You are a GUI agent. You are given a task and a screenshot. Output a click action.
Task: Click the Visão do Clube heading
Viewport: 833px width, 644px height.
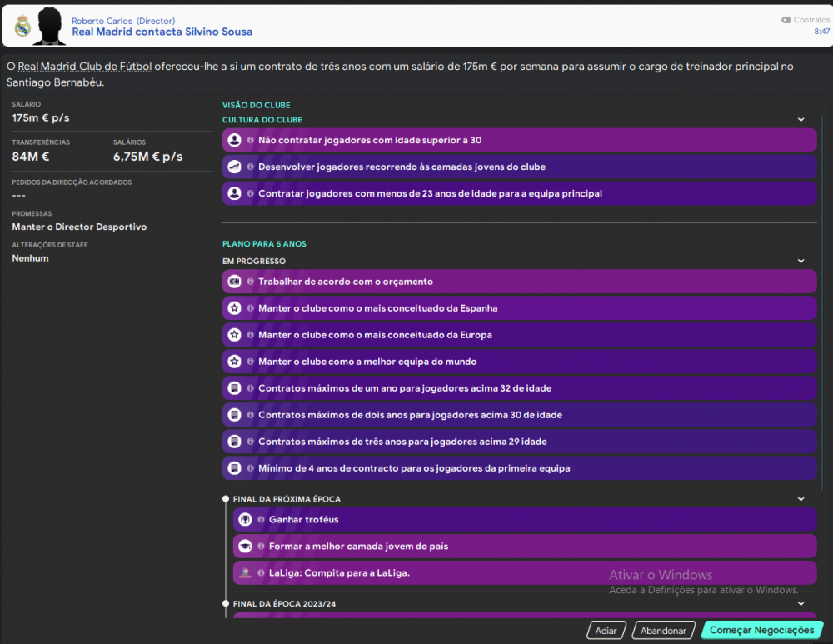[x=256, y=105]
